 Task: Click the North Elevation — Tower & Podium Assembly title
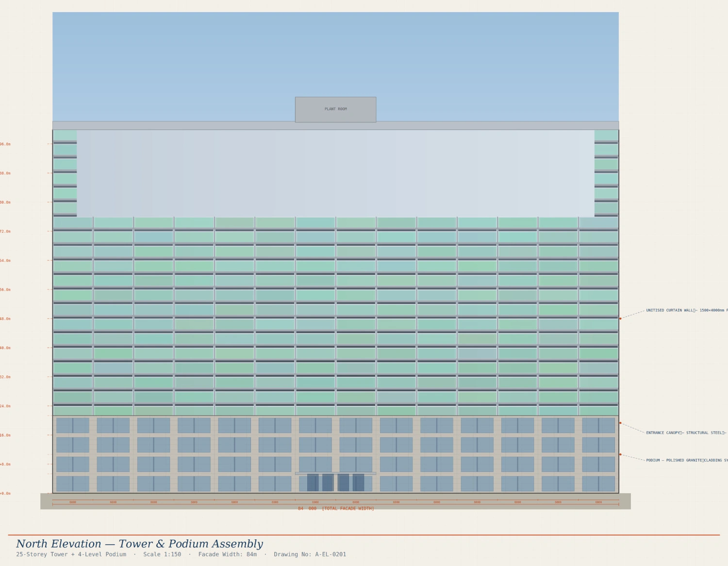point(140,543)
